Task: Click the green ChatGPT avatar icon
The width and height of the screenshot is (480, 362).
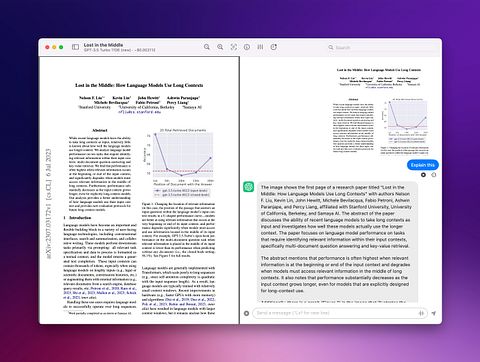Action: pos(248,187)
